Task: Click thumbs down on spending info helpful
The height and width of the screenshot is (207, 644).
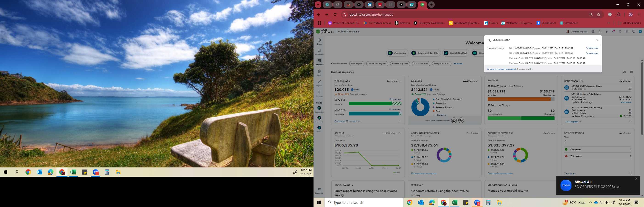Action: click(461, 120)
